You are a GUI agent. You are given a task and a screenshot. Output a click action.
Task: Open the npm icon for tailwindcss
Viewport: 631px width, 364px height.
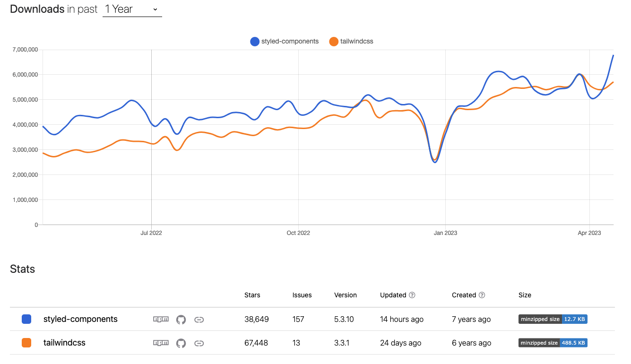pyautogui.click(x=161, y=343)
